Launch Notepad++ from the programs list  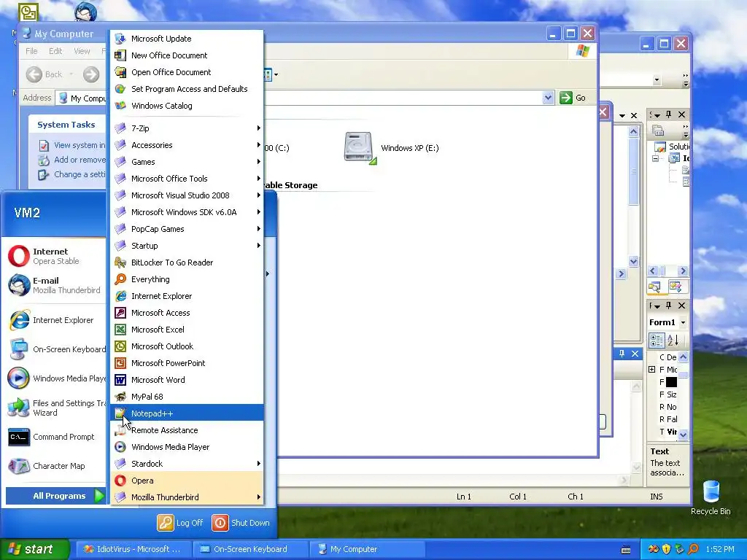[x=187, y=413]
